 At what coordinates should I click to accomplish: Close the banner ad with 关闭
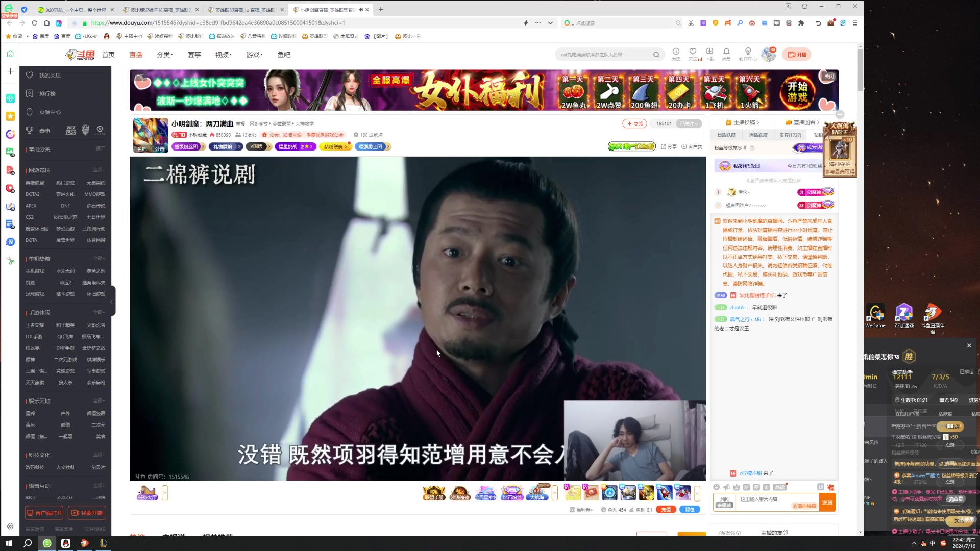(x=828, y=76)
